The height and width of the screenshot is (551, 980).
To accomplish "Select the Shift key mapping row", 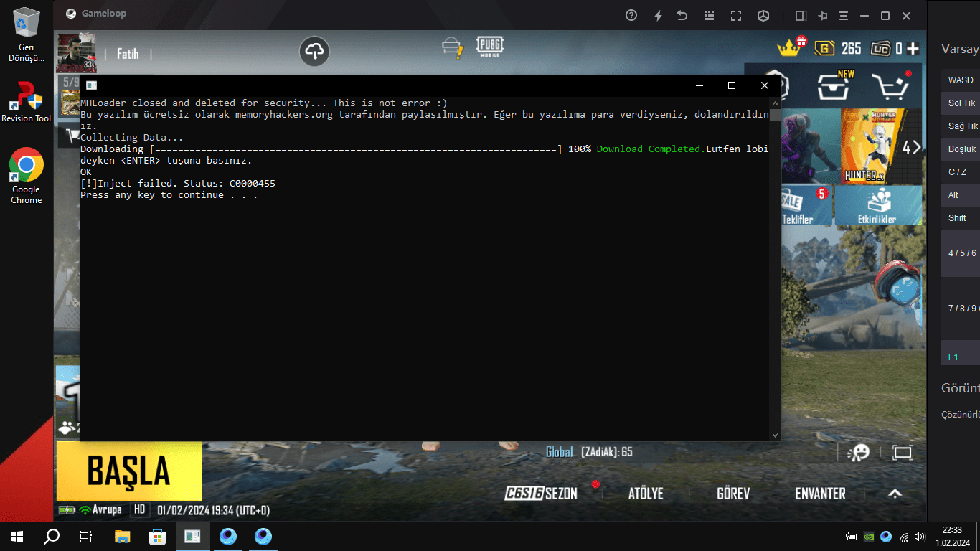I will [x=961, y=218].
